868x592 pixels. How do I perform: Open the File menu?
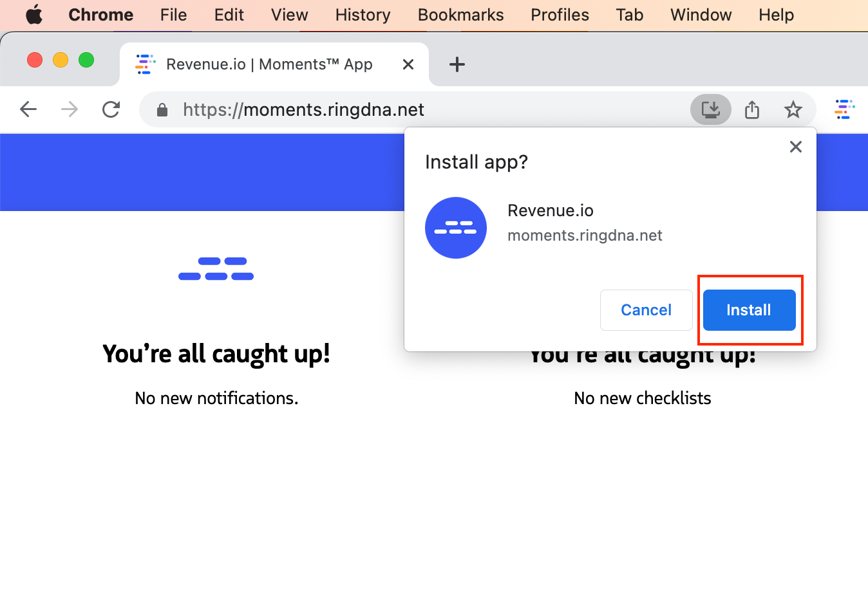174,15
